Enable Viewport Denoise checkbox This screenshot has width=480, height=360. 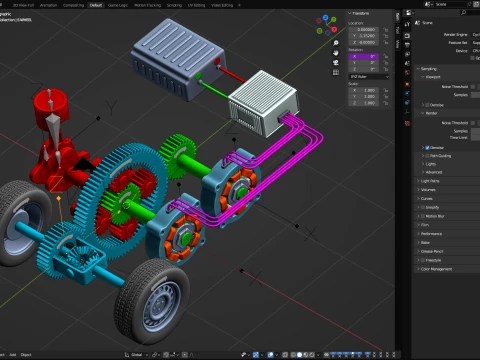(x=427, y=105)
